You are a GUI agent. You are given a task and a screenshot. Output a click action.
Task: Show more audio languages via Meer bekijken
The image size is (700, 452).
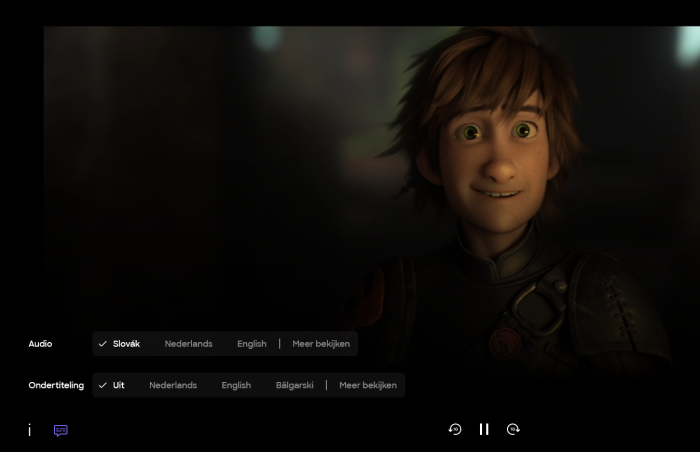(x=321, y=344)
